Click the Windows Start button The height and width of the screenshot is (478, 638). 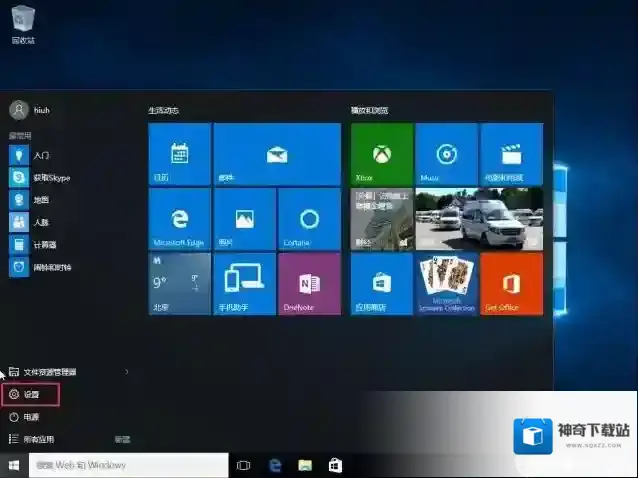[x=14, y=465]
